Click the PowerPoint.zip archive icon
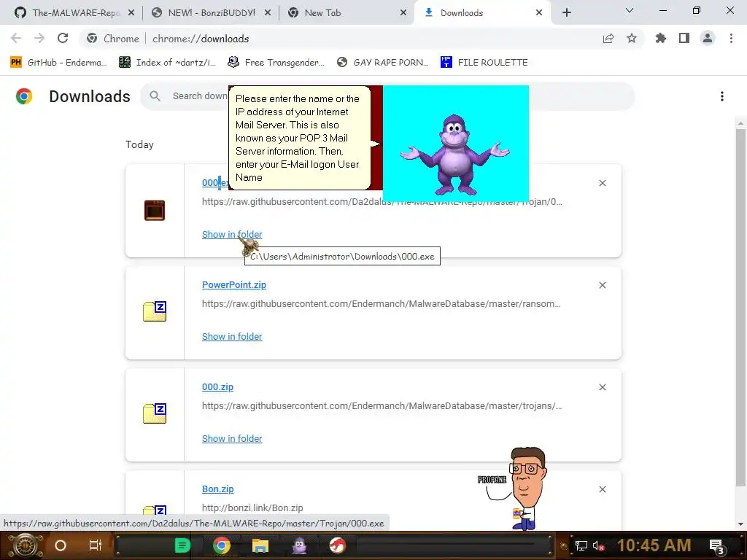Image resolution: width=747 pixels, height=560 pixels. [x=155, y=312]
